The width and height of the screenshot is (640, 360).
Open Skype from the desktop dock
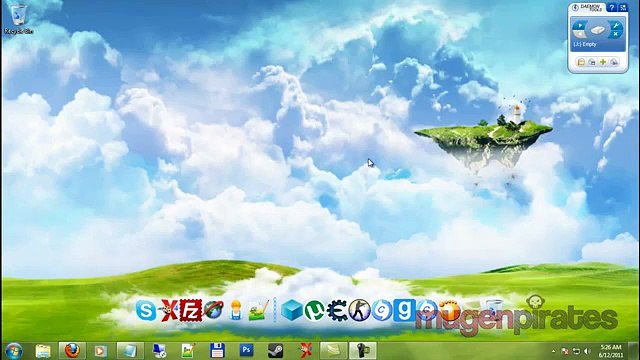point(146,311)
